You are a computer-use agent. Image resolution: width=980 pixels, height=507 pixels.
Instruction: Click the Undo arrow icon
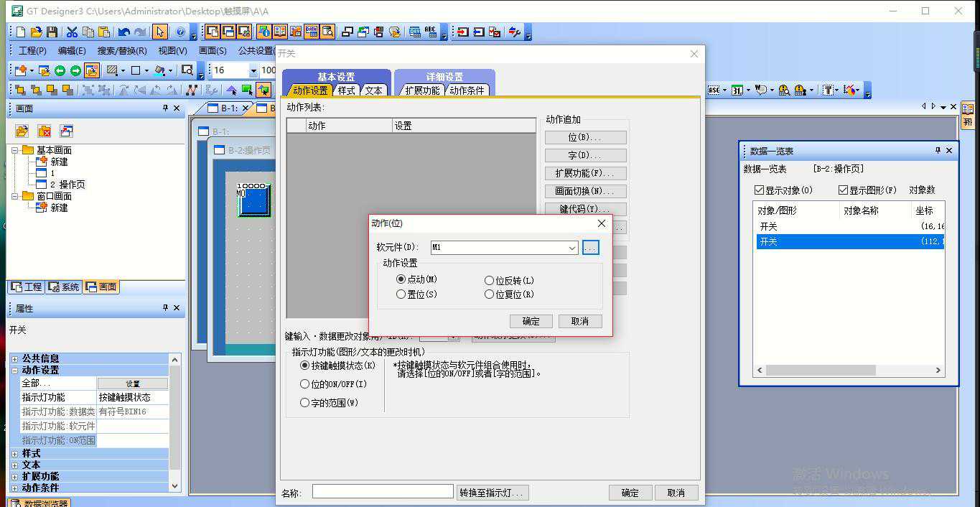(x=124, y=32)
